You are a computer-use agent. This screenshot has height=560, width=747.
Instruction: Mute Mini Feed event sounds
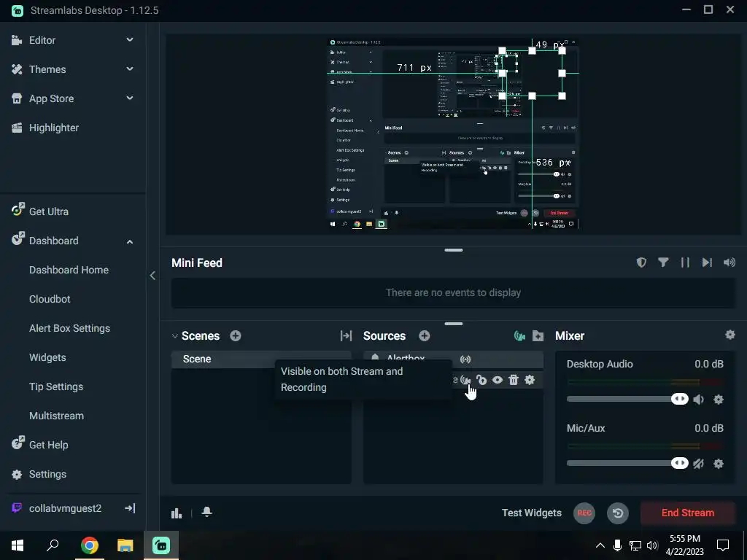pos(729,262)
